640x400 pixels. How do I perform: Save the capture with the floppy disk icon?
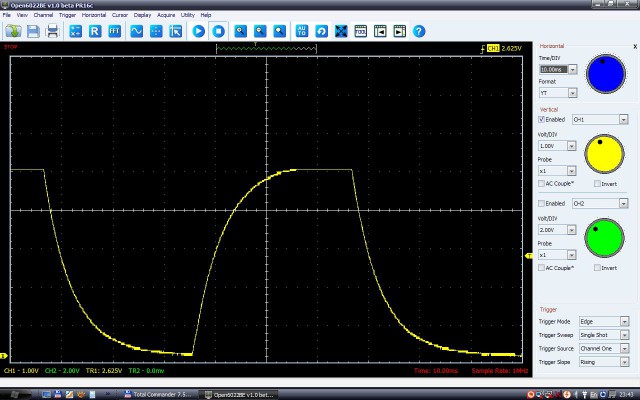pyautogui.click(x=33, y=31)
